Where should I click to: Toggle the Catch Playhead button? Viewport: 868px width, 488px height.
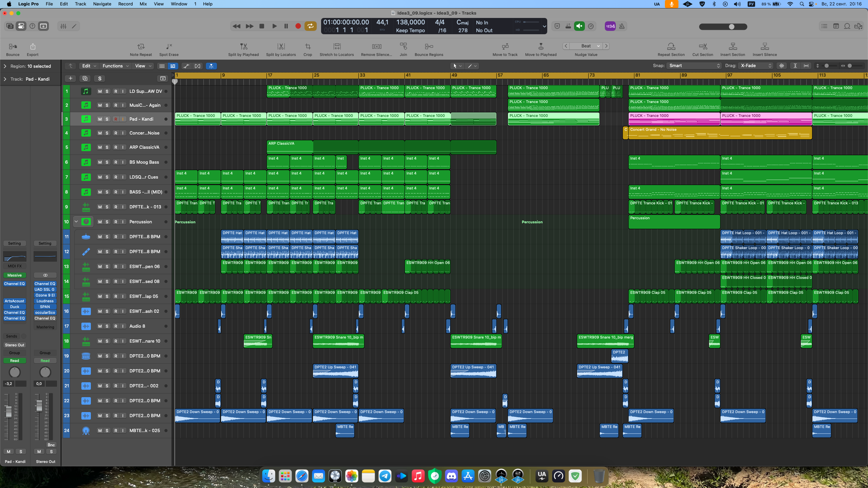tap(211, 66)
